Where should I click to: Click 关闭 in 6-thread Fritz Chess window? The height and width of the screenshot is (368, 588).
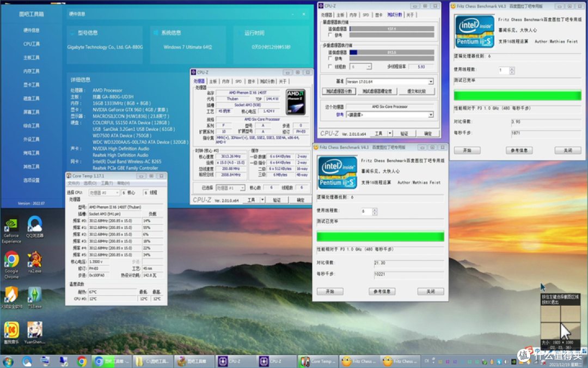pos(431,291)
